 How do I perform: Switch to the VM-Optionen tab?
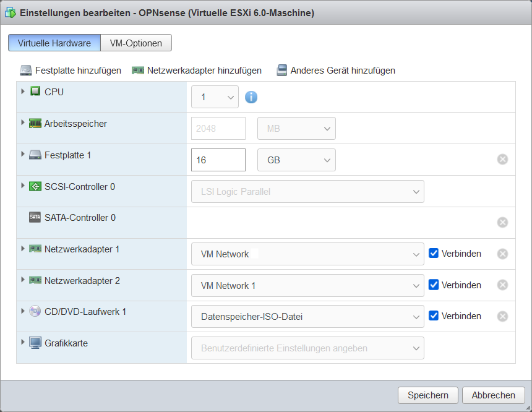coord(136,43)
